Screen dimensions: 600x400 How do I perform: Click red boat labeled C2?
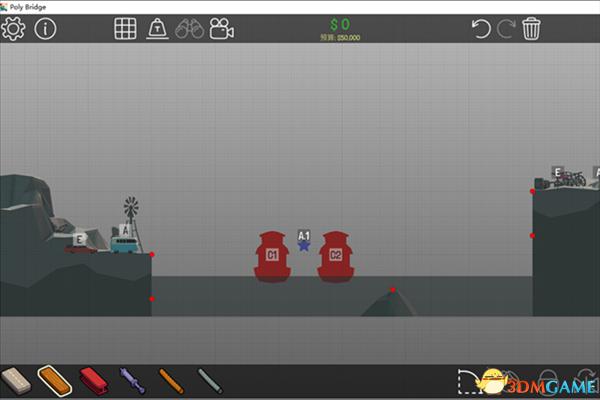pyautogui.click(x=336, y=256)
